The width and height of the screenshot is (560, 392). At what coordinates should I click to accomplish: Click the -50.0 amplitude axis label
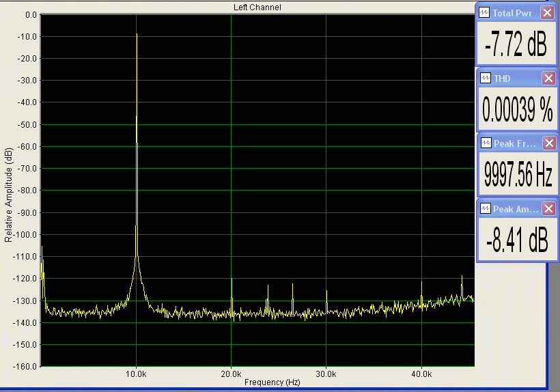(27, 125)
